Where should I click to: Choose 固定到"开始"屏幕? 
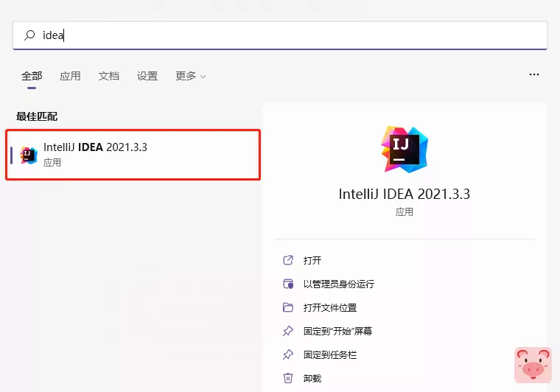point(338,331)
